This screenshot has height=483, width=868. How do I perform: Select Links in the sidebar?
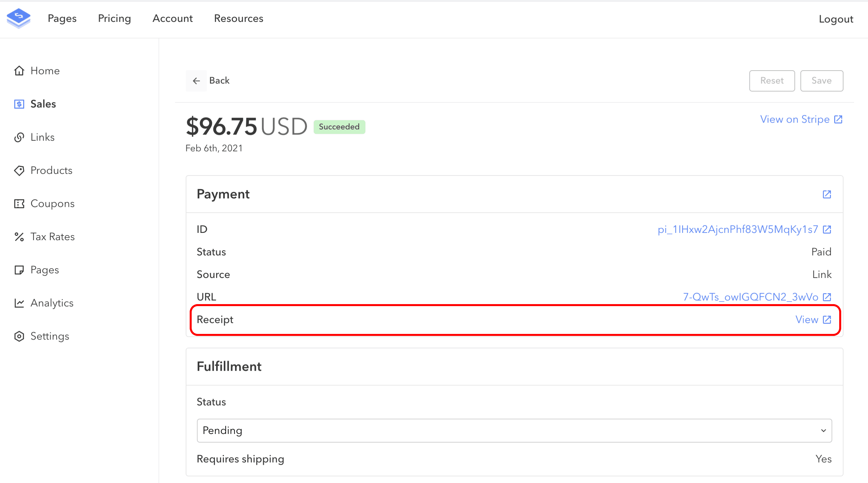[x=42, y=137]
